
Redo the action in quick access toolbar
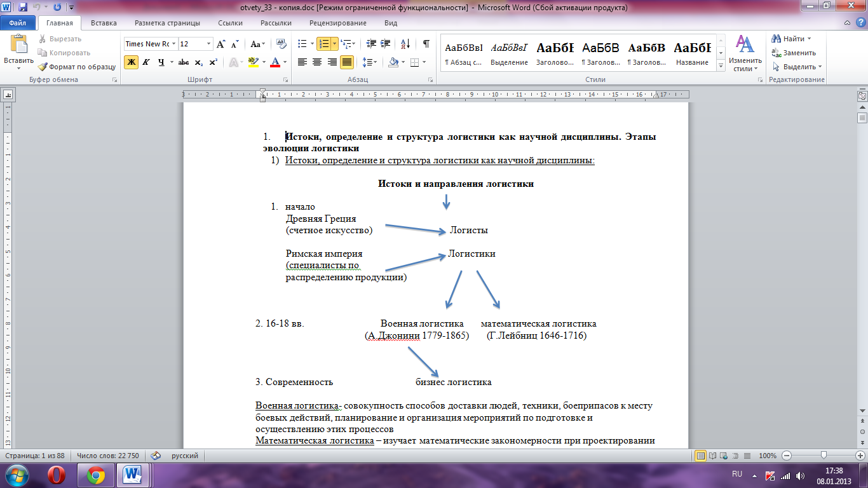[x=57, y=8]
